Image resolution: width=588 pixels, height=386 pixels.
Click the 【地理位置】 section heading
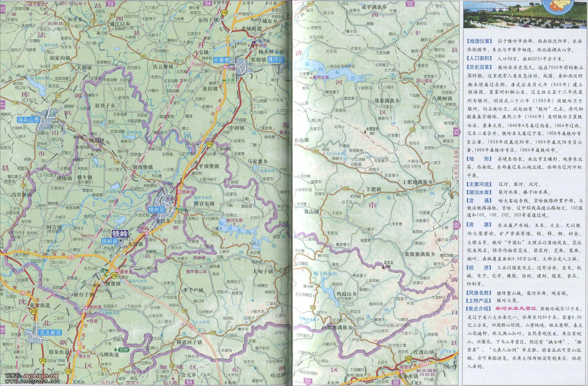pyautogui.click(x=479, y=41)
